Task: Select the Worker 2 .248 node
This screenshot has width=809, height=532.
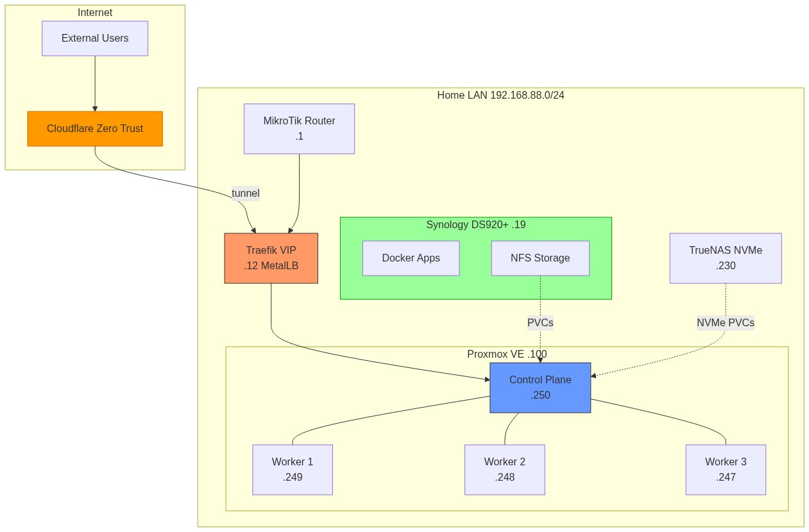Action: pos(505,469)
